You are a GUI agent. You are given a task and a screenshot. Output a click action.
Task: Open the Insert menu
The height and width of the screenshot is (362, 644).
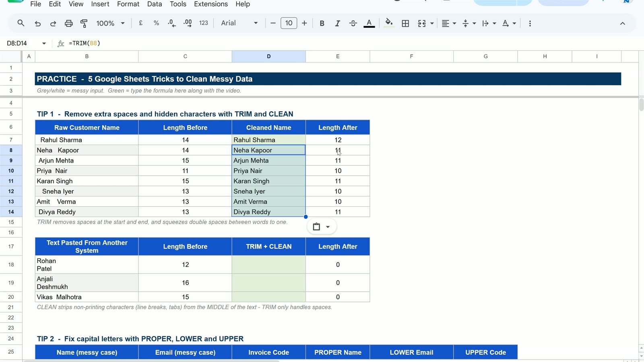point(100,4)
